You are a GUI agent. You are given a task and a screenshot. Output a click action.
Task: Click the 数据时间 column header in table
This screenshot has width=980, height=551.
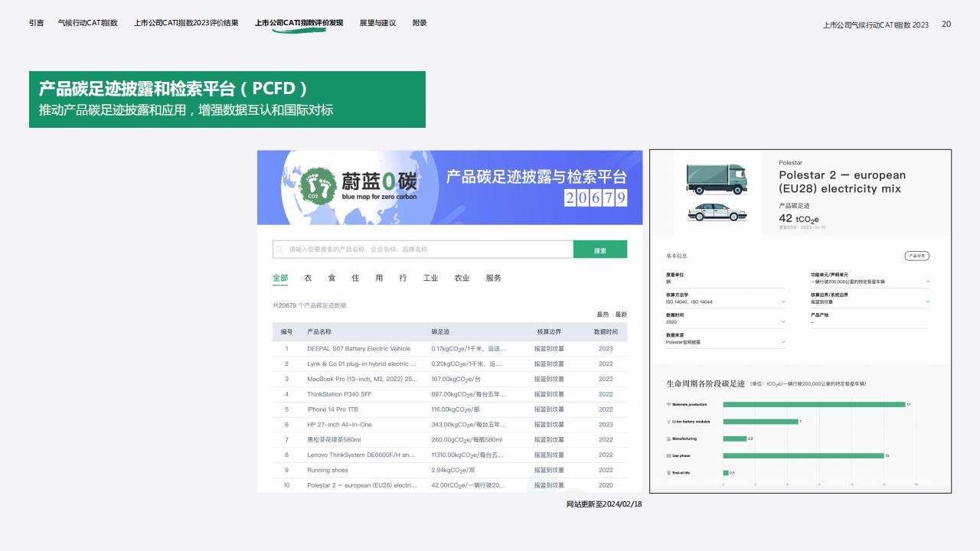tap(606, 331)
